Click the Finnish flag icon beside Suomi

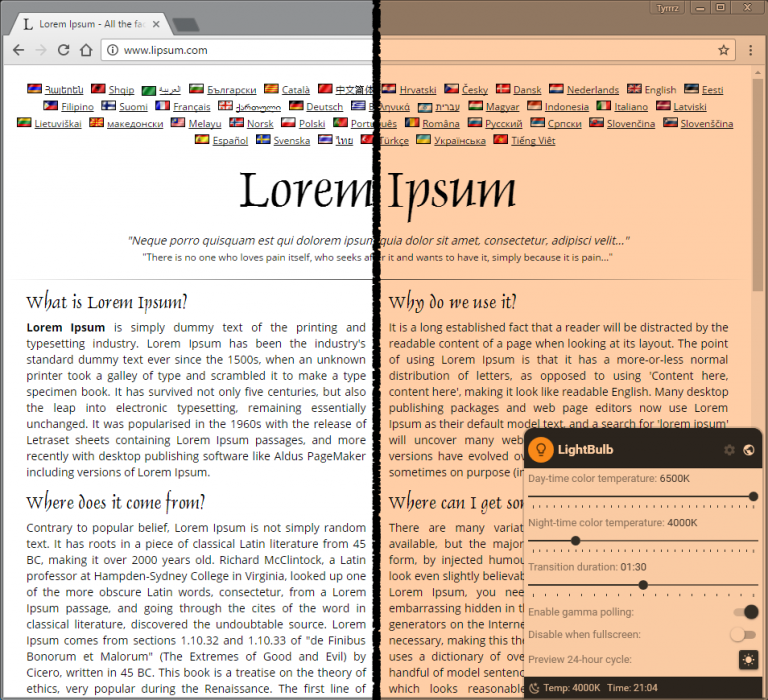109,105
